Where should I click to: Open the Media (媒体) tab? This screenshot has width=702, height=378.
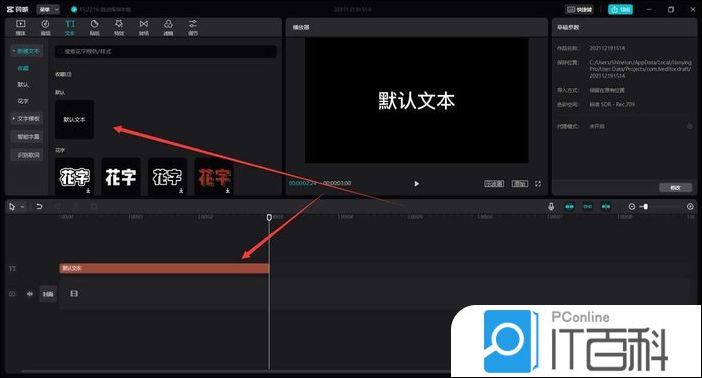point(21,27)
